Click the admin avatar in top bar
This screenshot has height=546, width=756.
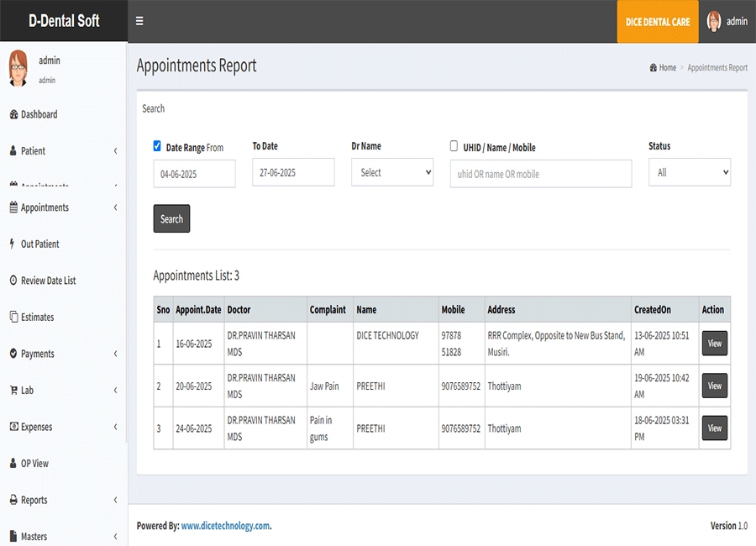click(714, 21)
